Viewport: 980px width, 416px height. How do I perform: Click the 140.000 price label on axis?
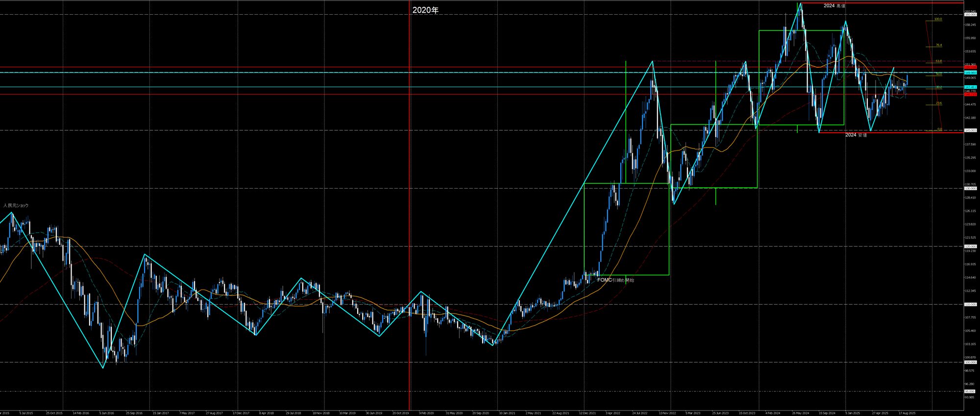(970, 130)
